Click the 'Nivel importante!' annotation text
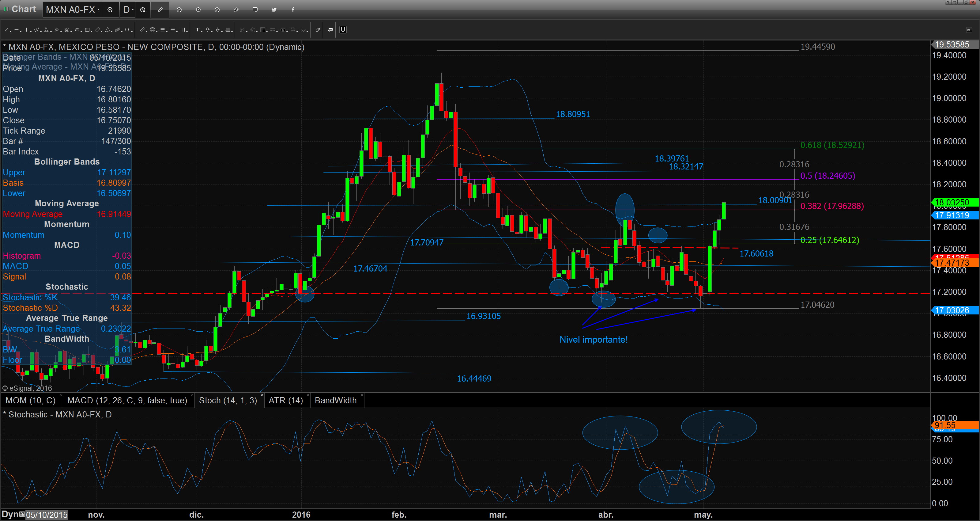 (594, 339)
